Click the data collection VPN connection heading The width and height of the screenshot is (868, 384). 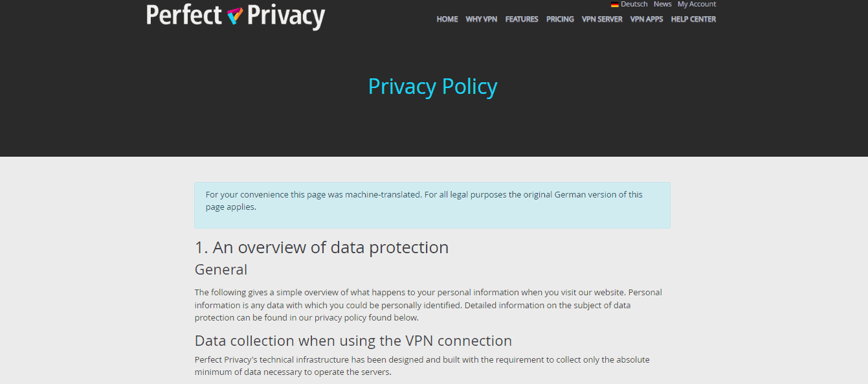click(x=353, y=341)
